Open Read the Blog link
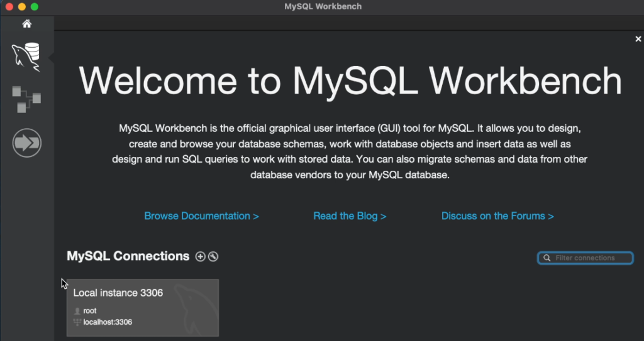The width and height of the screenshot is (644, 341). [x=350, y=216]
